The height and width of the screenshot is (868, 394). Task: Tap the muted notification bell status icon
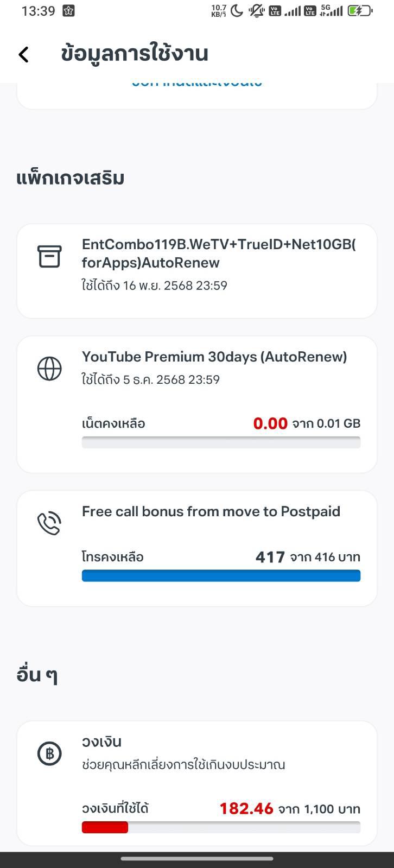point(256,10)
